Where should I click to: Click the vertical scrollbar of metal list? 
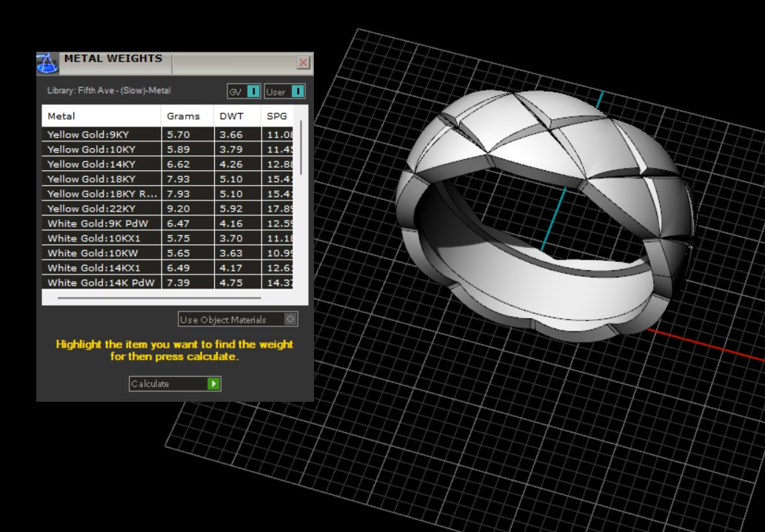point(301,147)
